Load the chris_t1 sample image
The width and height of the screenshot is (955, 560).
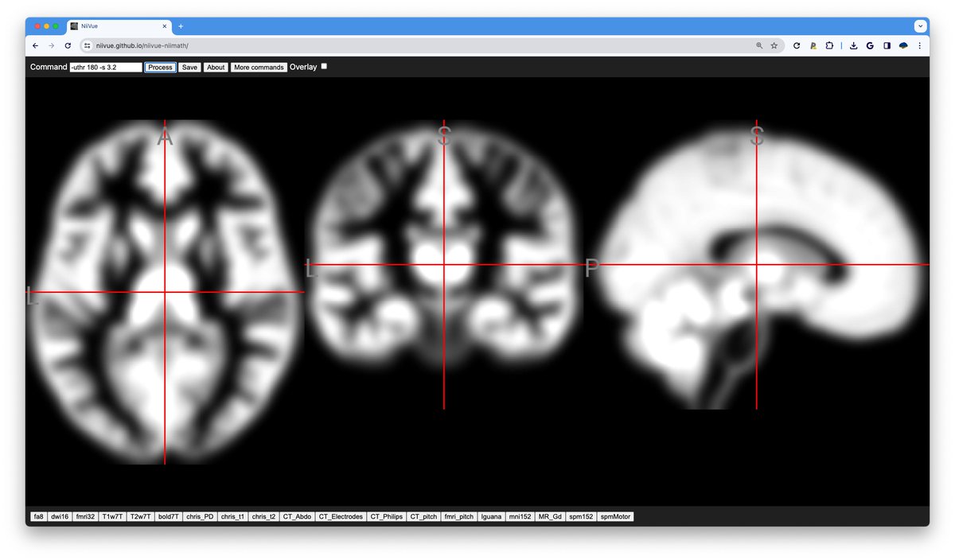[232, 516]
